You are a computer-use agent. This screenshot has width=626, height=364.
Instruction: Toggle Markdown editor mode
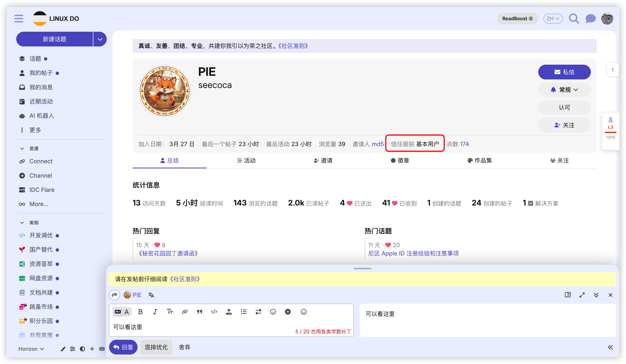[118, 312]
